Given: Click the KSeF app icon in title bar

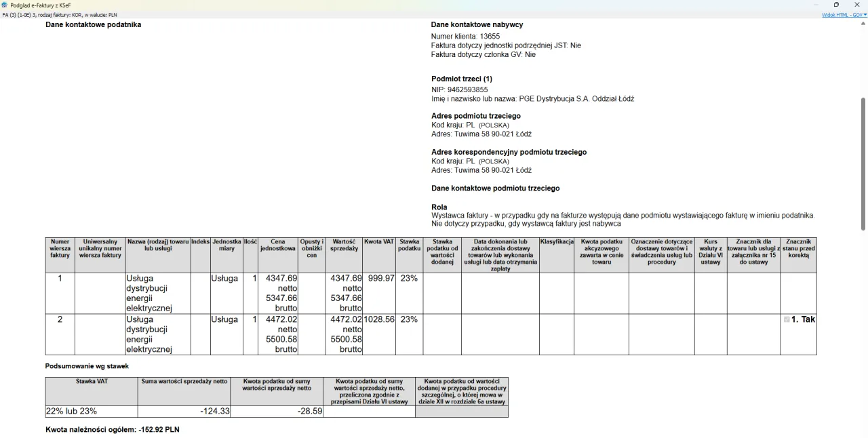Looking at the screenshot, I should point(5,5).
